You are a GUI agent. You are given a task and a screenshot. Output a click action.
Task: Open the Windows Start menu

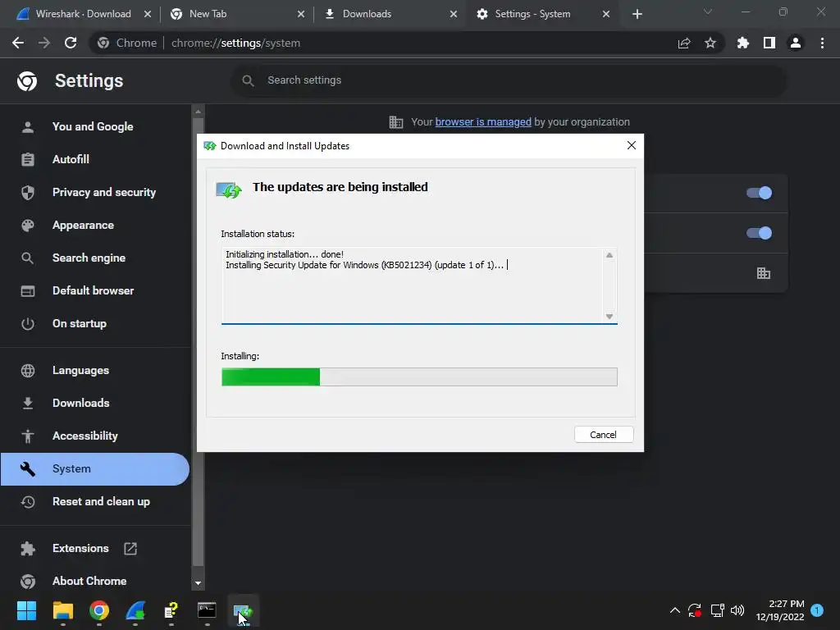pos(26,610)
